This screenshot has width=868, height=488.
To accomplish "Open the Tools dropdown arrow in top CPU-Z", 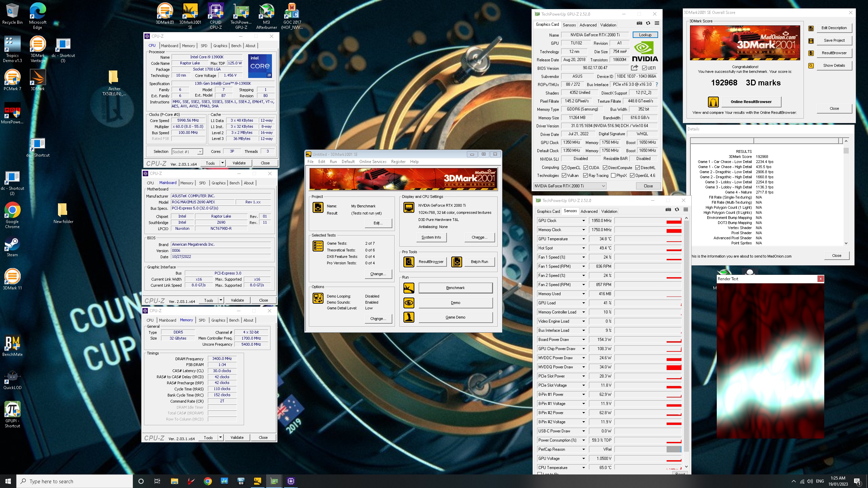I will [x=222, y=163].
